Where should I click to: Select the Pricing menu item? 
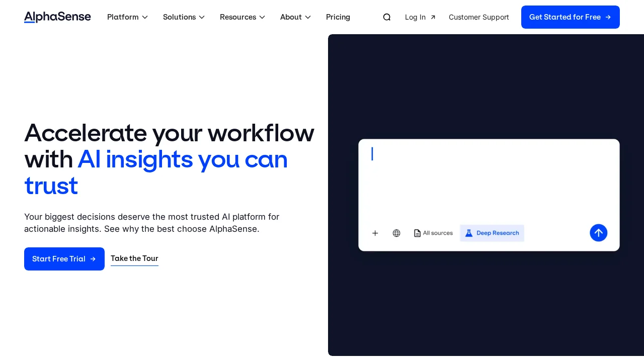click(338, 17)
